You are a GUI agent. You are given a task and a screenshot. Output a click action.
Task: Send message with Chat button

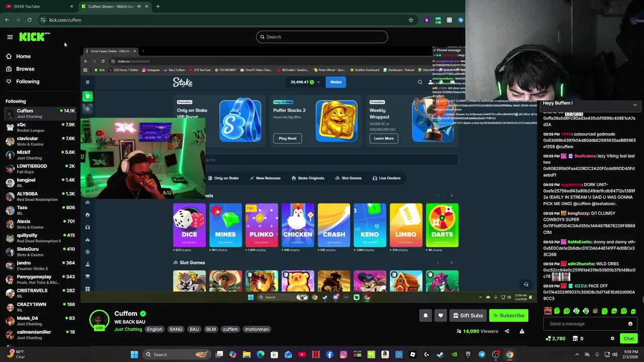[628, 339]
